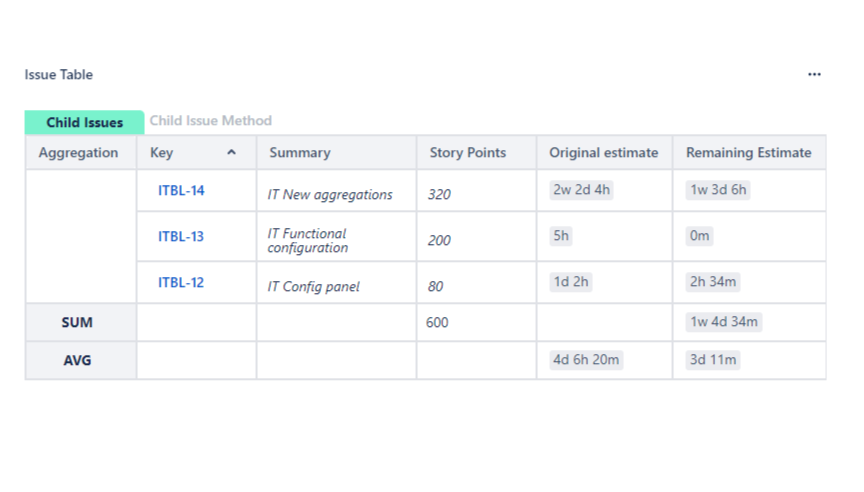The image size is (864, 492).
Task: Select the 2w 2d 4h original estimate
Action: 581,190
